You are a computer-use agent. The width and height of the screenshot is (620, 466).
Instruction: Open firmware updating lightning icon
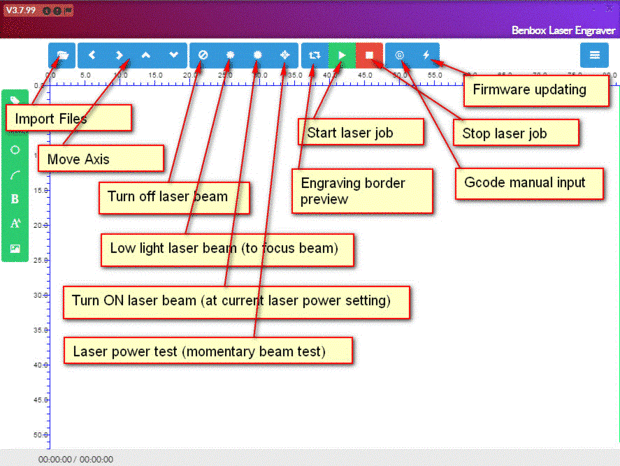click(426, 55)
